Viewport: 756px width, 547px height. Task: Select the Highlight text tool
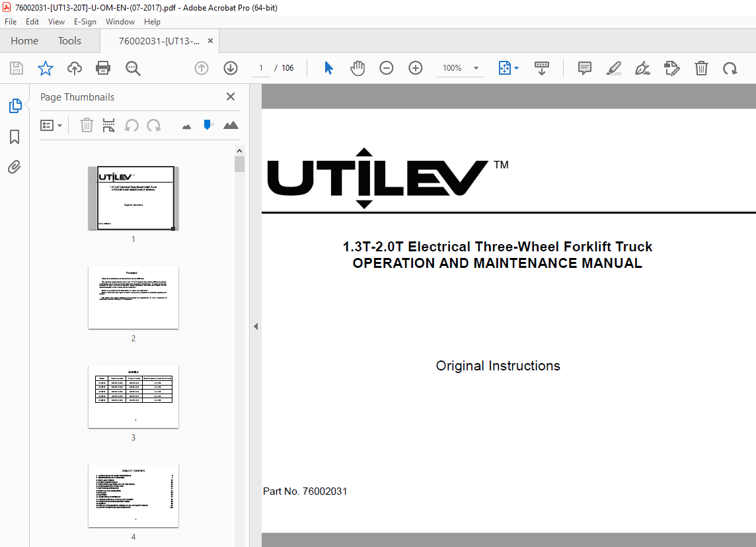point(613,68)
